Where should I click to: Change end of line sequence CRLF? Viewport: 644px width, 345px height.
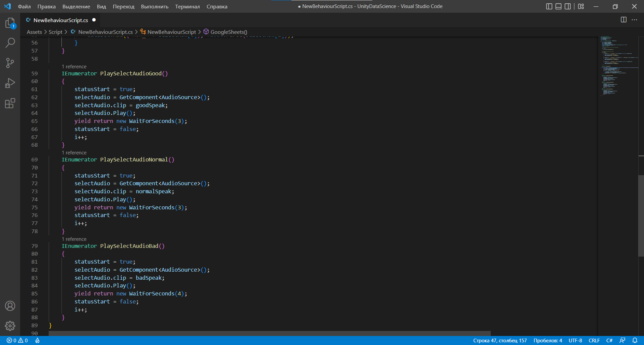coord(594,340)
